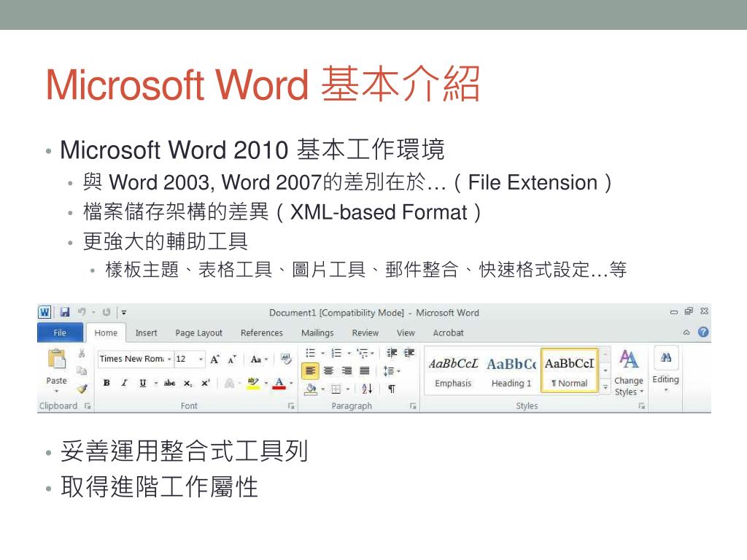Click the Text Effects glowing A icon
This screenshot has width=747, height=560.
[x=230, y=383]
